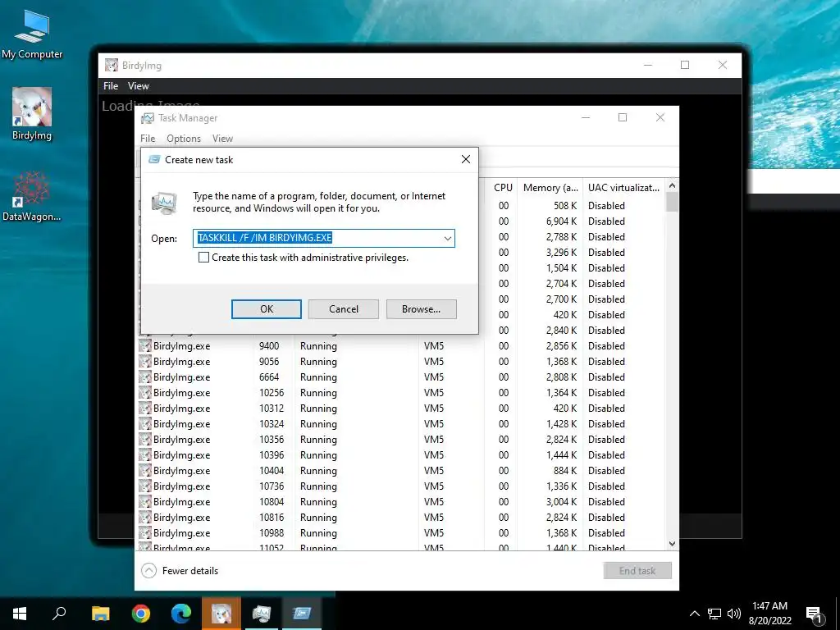Select PID 10988 cell

click(x=272, y=533)
